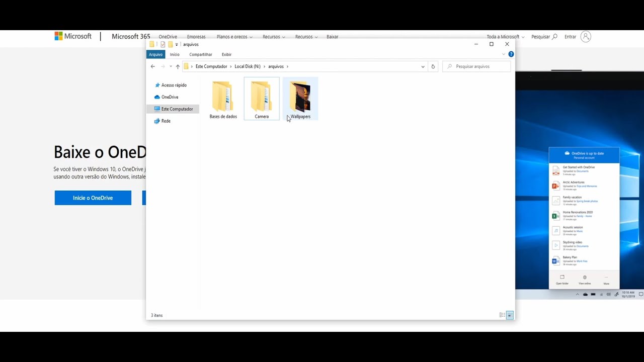Click More in the OneDrive flyout picture
This screenshot has width=644, height=362.
point(606,280)
